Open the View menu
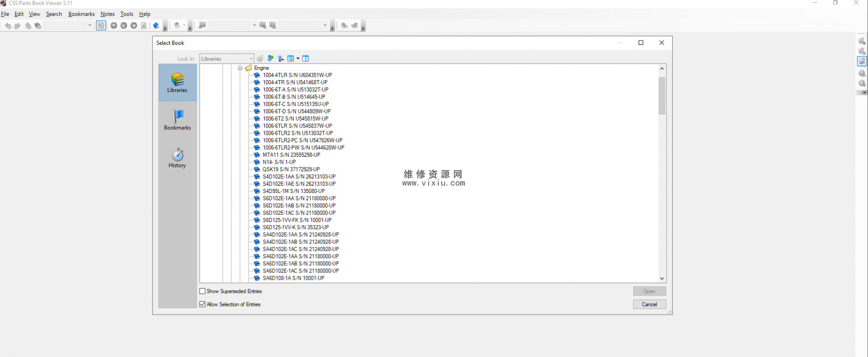868x357 pixels. [x=34, y=14]
